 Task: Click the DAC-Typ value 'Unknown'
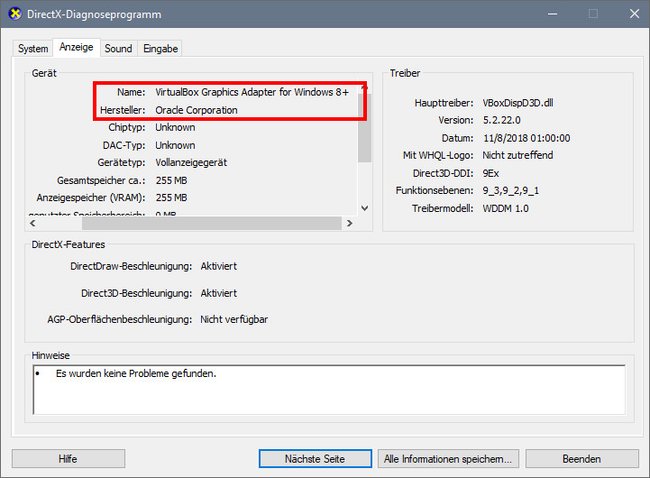175,145
